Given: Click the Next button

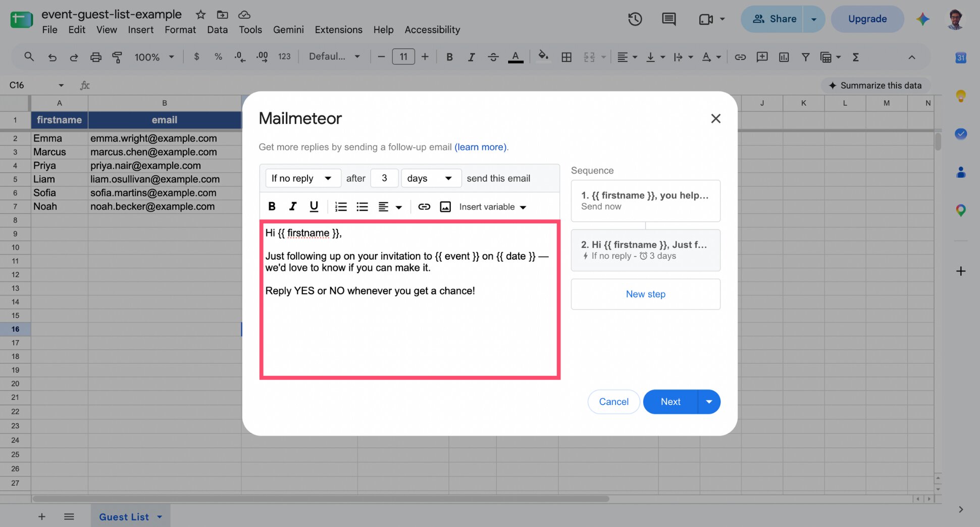Looking at the screenshot, I should (670, 402).
